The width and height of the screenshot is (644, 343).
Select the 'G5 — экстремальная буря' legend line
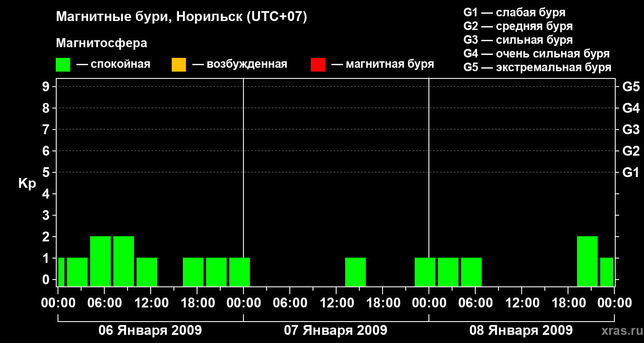[538, 67]
